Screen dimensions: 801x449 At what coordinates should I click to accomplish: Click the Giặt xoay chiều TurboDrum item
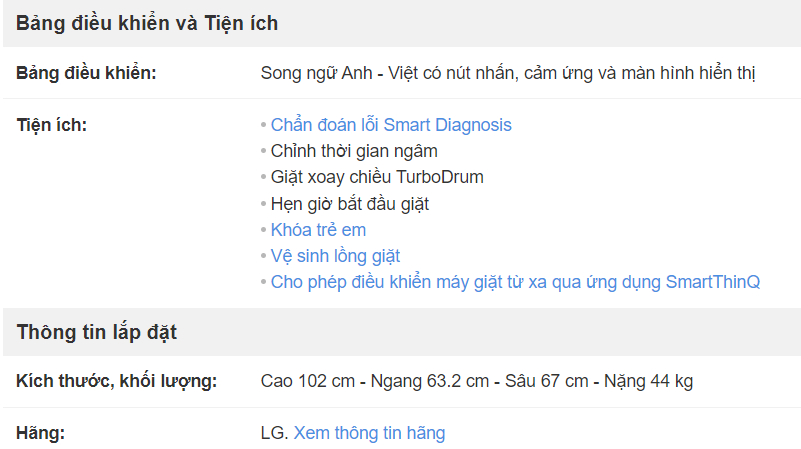pyautogui.click(x=377, y=177)
